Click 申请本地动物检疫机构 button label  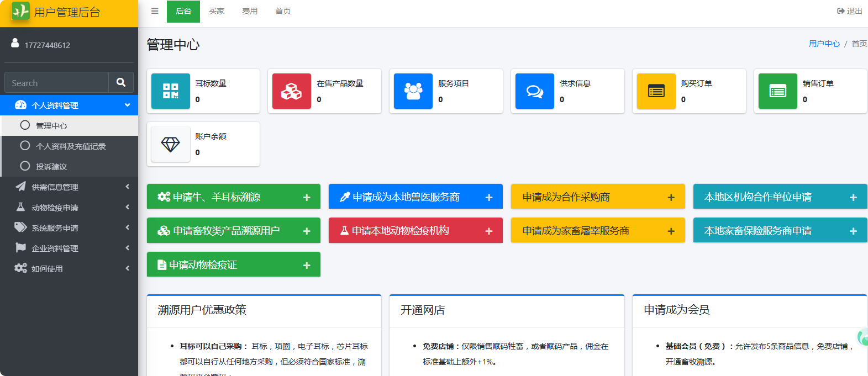coord(401,231)
